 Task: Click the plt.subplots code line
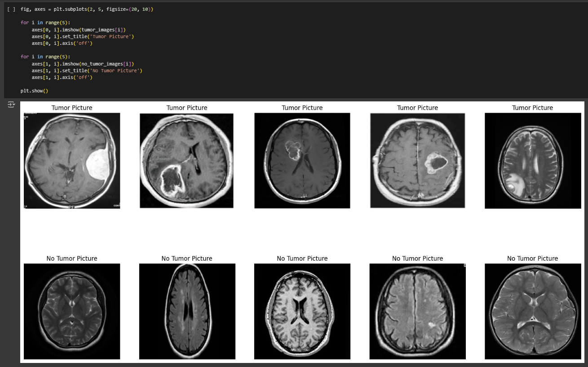click(x=87, y=9)
